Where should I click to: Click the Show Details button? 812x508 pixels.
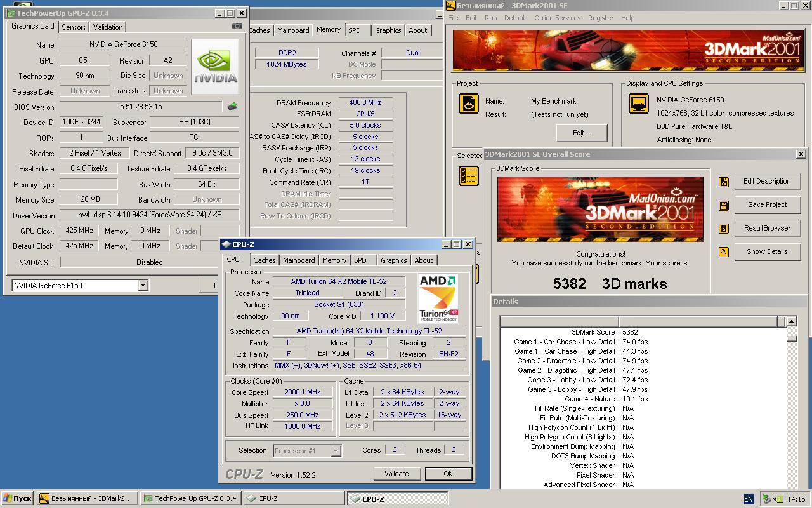768,252
